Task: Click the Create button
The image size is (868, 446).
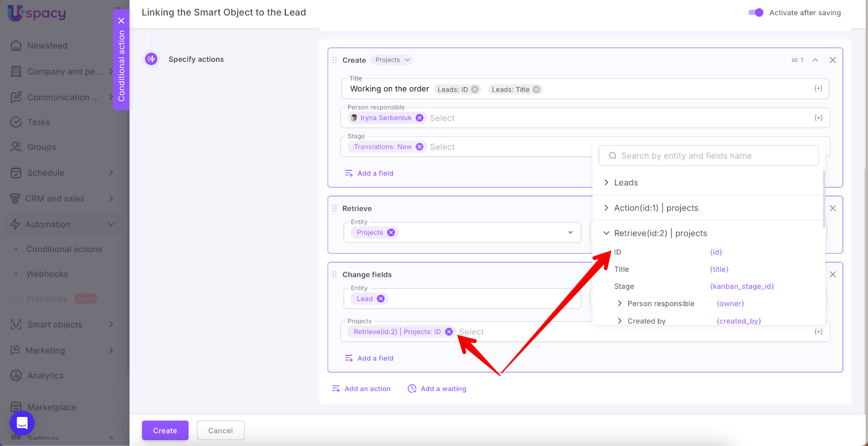Action: (x=165, y=430)
